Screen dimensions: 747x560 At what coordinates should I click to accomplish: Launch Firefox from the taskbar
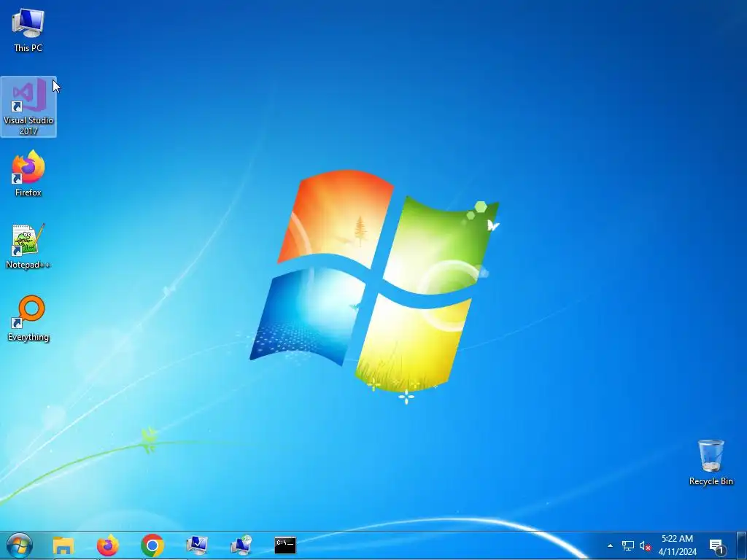108,545
